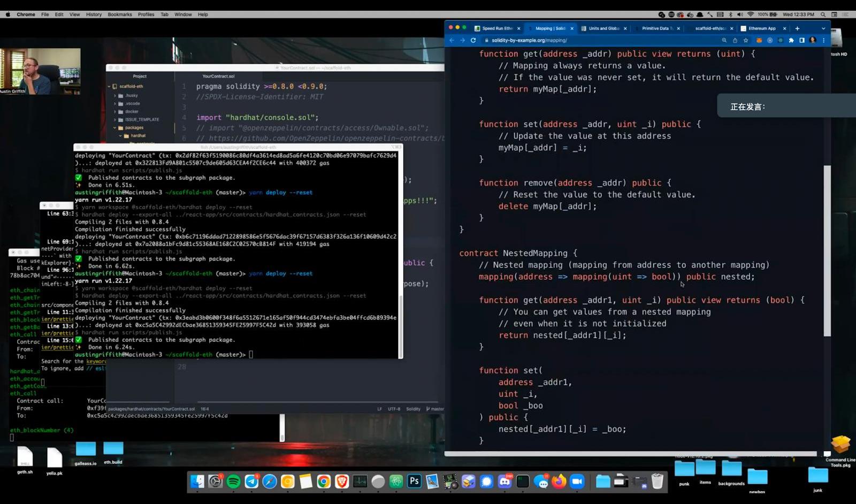Open Discord from the dock

[505, 482]
